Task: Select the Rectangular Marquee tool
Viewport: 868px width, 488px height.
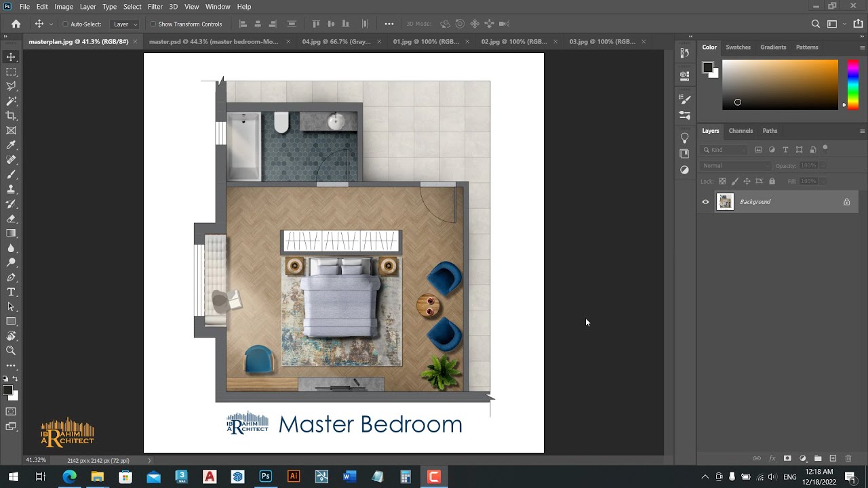Action: [11, 72]
